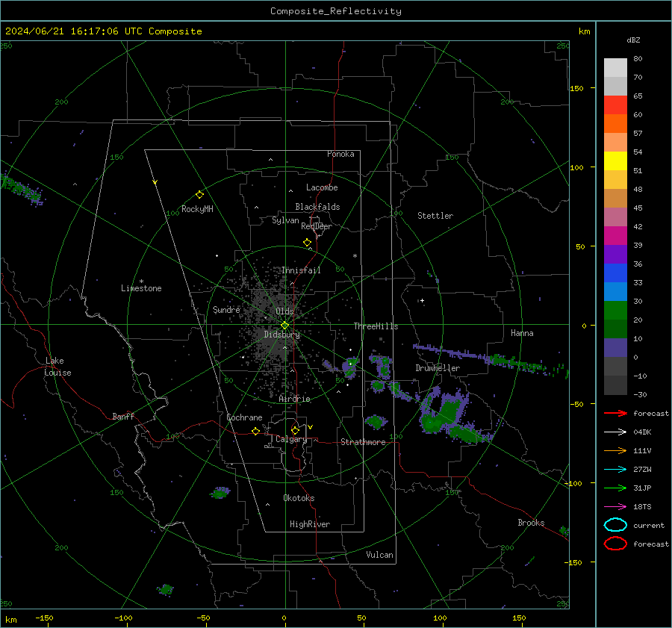Click the 100 tick on right axis
672x628 pixels.
tap(577, 167)
